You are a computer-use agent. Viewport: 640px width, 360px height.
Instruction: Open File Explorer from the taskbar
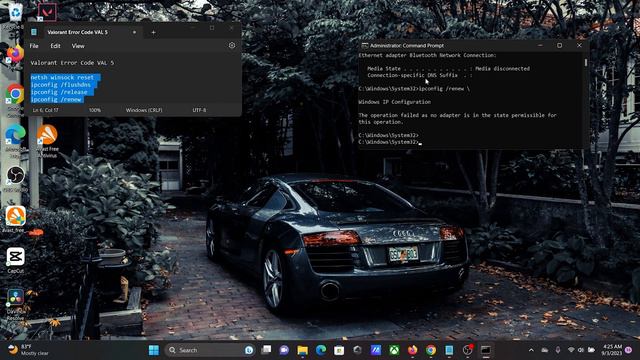click(302, 350)
